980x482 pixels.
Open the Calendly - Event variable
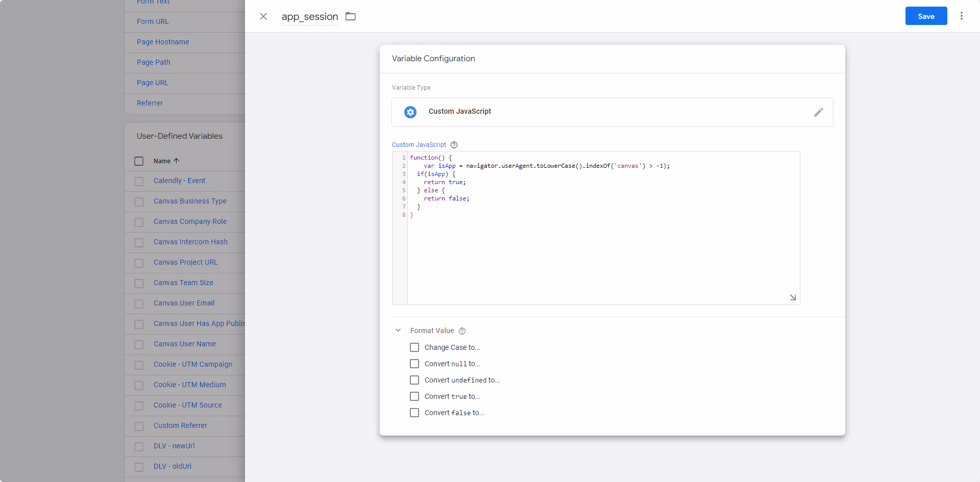[x=179, y=181]
